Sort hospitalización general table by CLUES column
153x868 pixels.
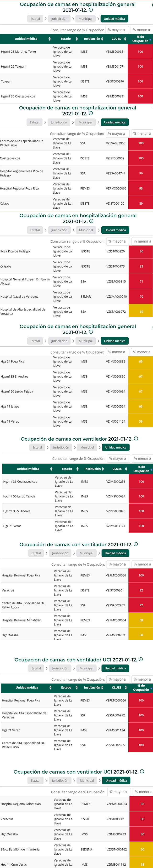[116, 39]
